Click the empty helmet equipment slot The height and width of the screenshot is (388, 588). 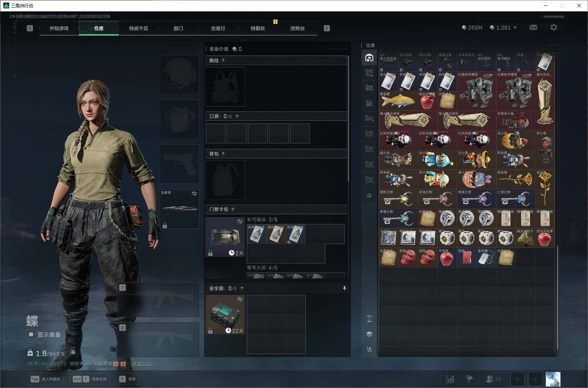179,74
